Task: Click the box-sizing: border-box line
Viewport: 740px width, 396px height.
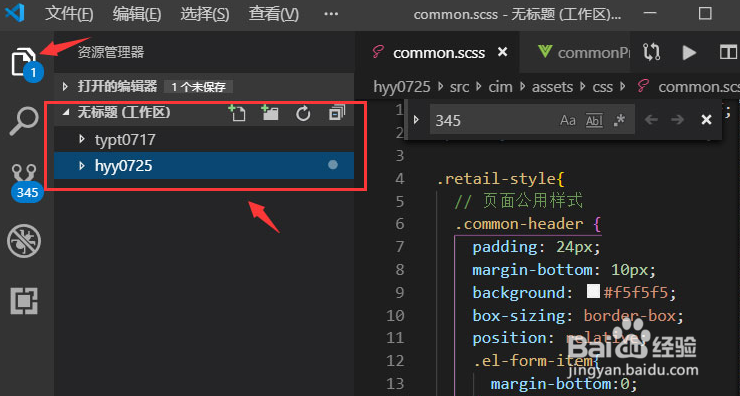Action: (x=578, y=315)
